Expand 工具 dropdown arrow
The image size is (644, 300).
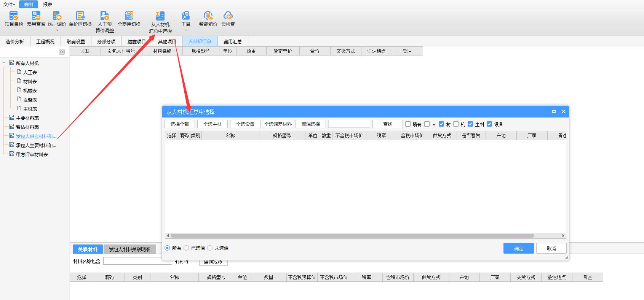186,30
